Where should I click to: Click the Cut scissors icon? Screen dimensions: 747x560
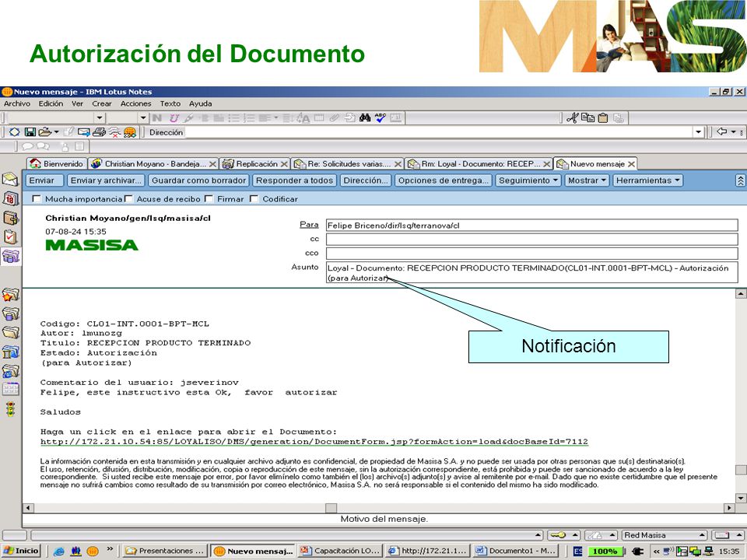point(573,117)
